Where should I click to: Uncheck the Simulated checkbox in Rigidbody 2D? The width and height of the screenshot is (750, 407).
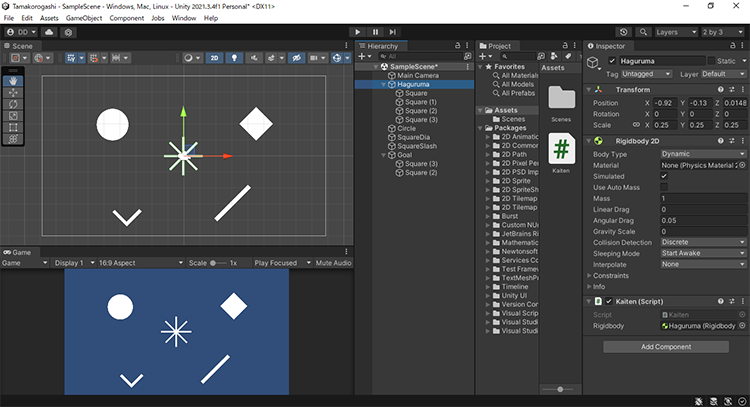664,176
